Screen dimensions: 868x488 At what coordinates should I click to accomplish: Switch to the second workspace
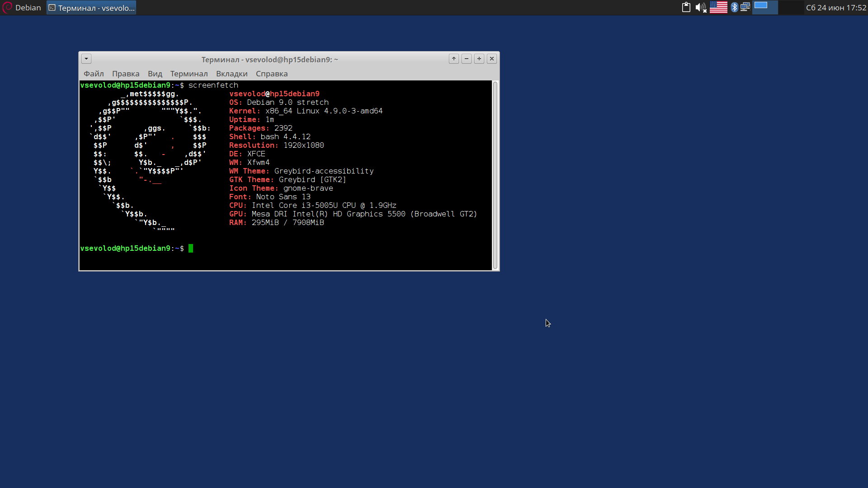pyautogui.click(x=791, y=7)
